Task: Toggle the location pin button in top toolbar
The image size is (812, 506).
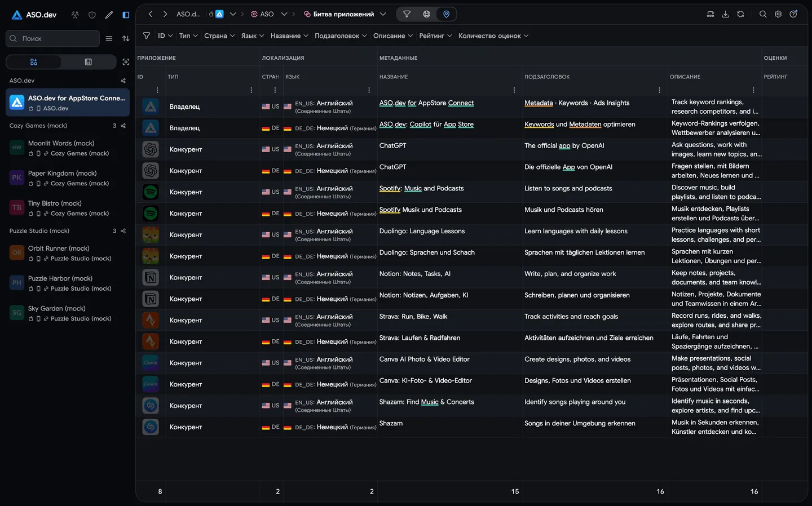Action: click(x=447, y=14)
